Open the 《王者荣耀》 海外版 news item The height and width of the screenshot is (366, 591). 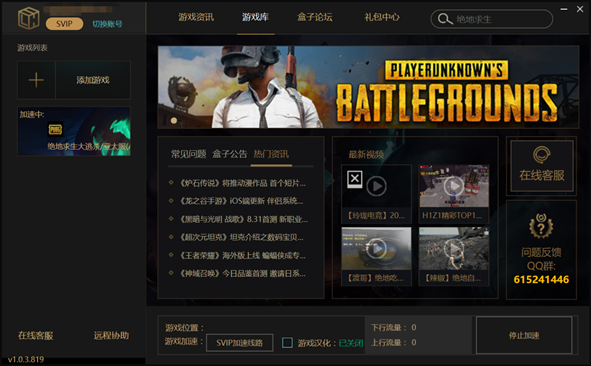pyautogui.click(x=242, y=255)
